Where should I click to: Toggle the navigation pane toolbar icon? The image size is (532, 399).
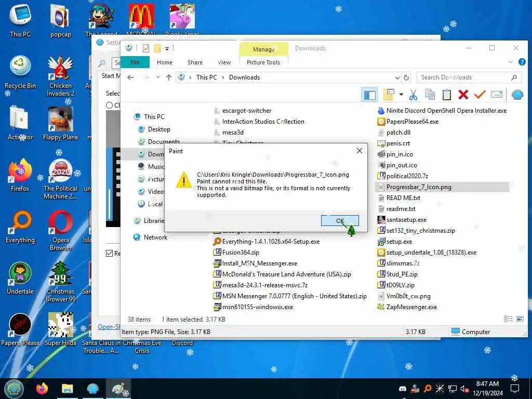pyautogui.click(x=369, y=95)
